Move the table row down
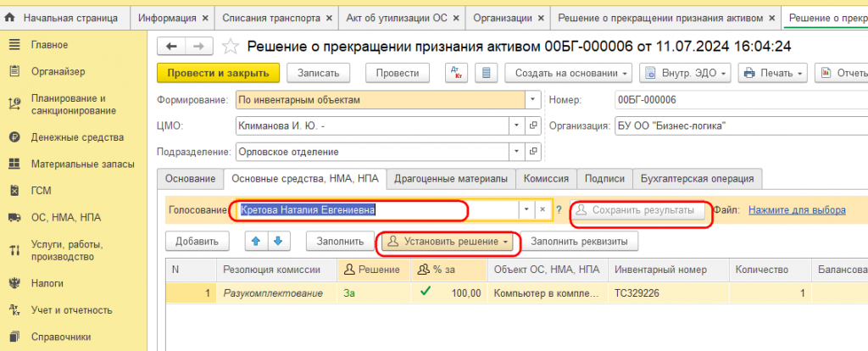This screenshot has width=868, height=351. [x=278, y=242]
